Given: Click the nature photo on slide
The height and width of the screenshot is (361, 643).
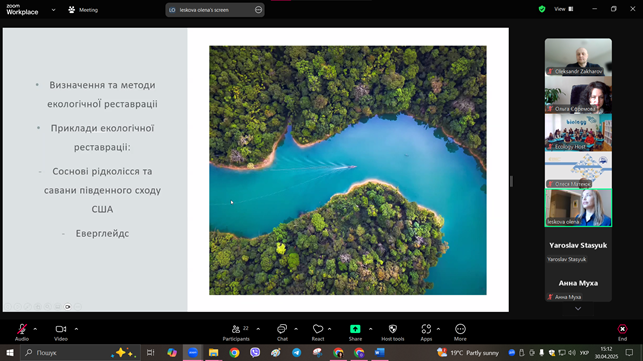Looking at the screenshot, I should click(x=348, y=170).
